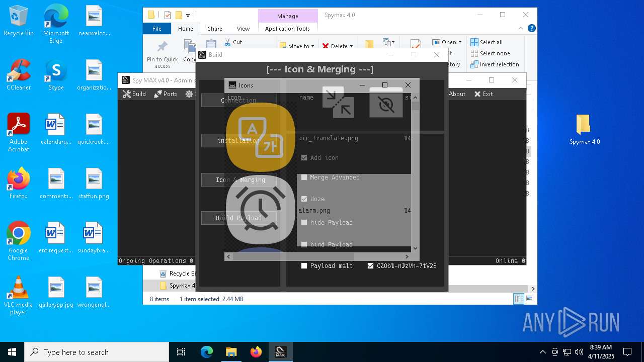Open Ports menu in Spy MAX window
The width and height of the screenshot is (644, 362).
coord(166,94)
